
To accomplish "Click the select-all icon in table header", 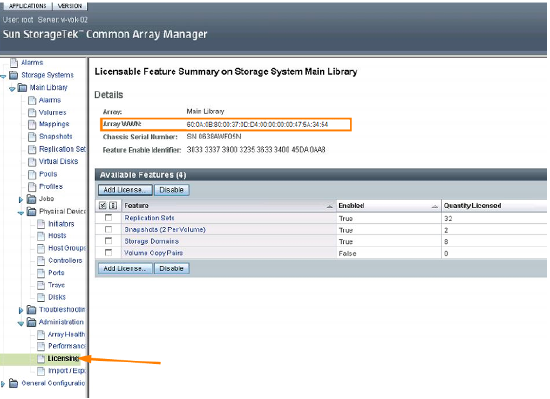I will [102, 205].
